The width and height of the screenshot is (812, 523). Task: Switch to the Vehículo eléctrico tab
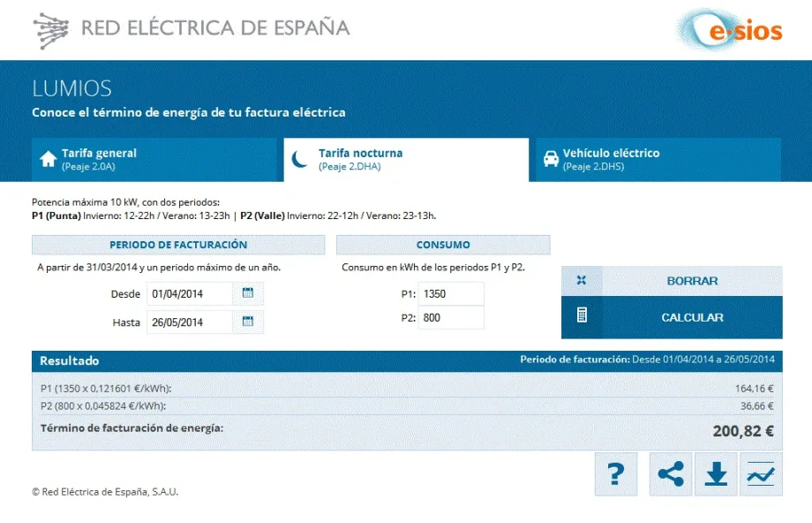658,159
